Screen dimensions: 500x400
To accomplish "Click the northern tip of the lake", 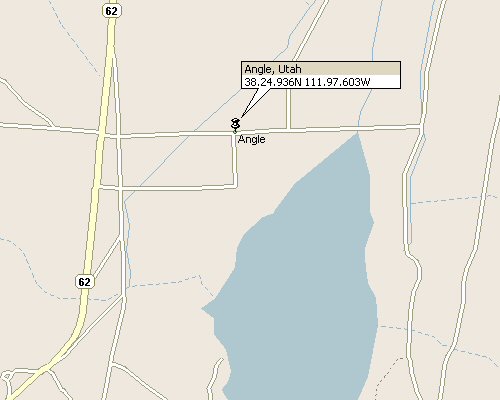I will (357, 134).
